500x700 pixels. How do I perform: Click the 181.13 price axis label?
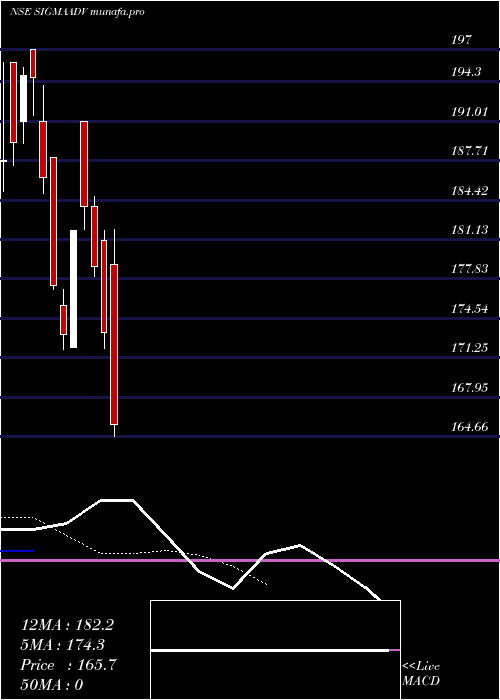(469, 230)
